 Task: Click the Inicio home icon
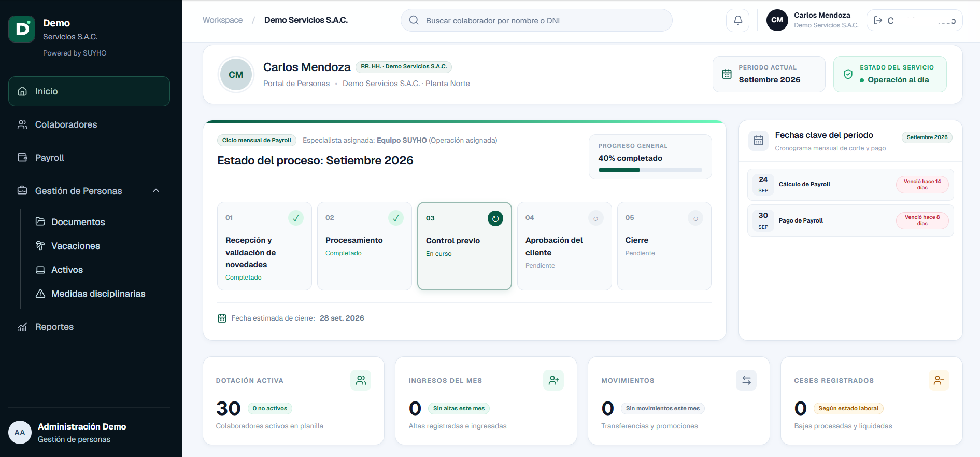[x=22, y=91]
